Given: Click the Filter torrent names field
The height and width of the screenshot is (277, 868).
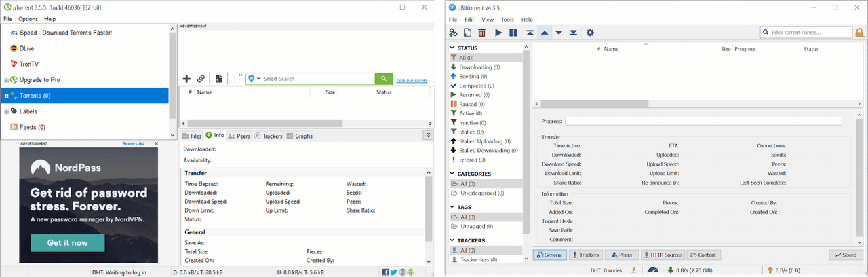Looking at the screenshot, I should tap(806, 32).
